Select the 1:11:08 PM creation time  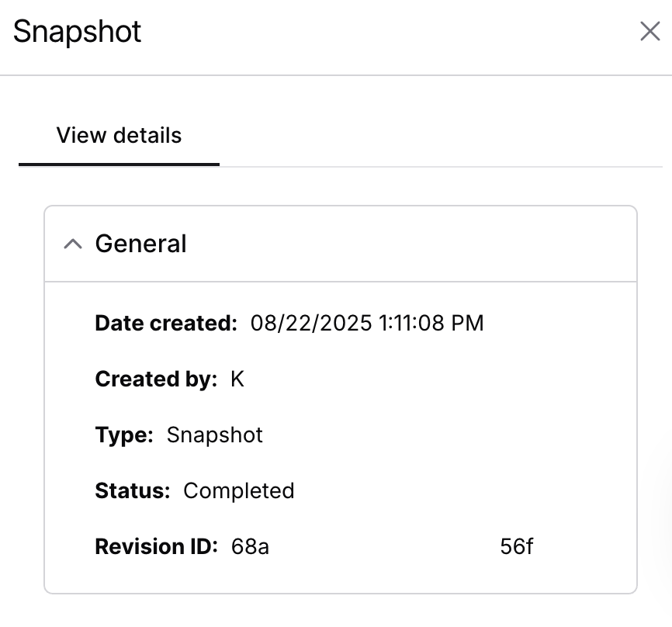[431, 323]
